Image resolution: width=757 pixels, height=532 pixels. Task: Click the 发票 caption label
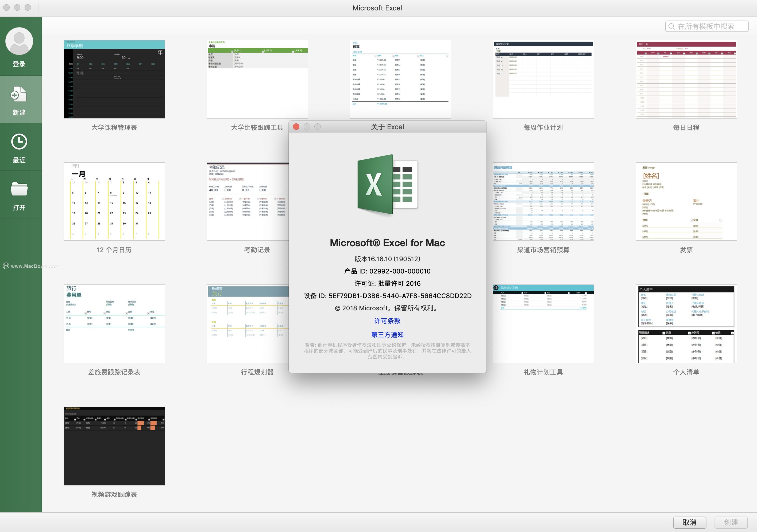pyautogui.click(x=686, y=250)
